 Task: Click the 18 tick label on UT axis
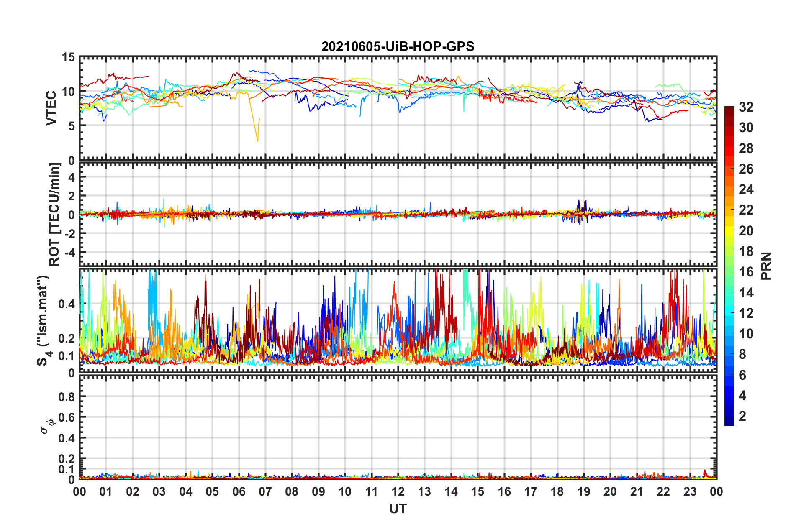[557, 491]
